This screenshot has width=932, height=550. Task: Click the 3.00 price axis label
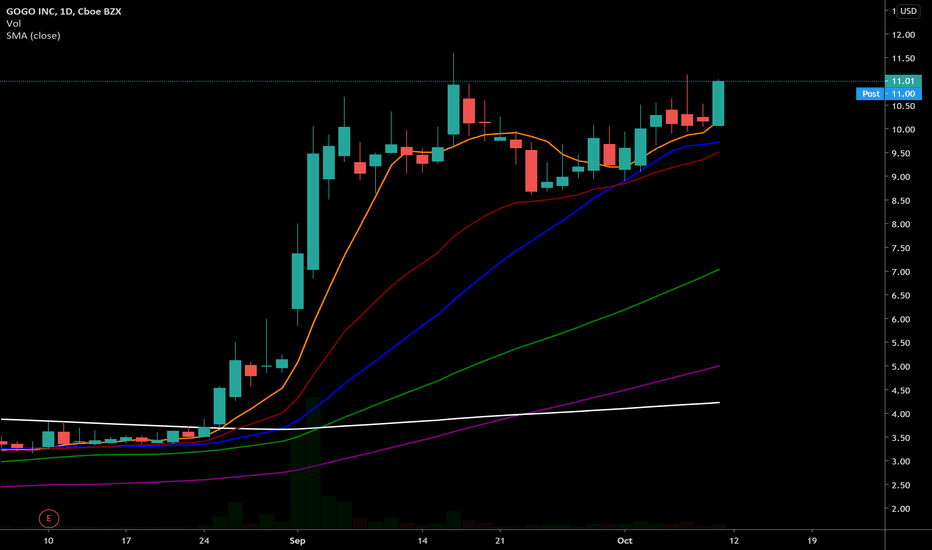(901, 461)
